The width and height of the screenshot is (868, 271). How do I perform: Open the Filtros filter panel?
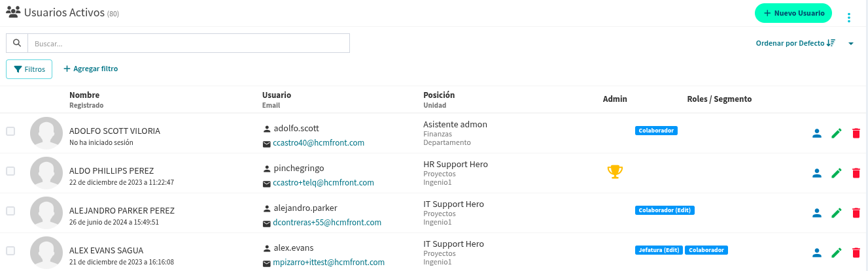(x=29, y=69)
